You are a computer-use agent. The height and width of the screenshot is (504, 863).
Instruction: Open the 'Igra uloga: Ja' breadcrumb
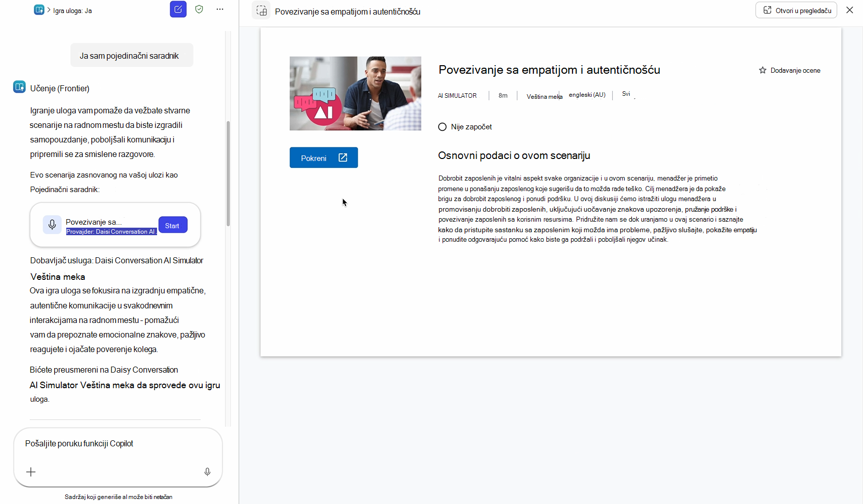coord(72,11)
